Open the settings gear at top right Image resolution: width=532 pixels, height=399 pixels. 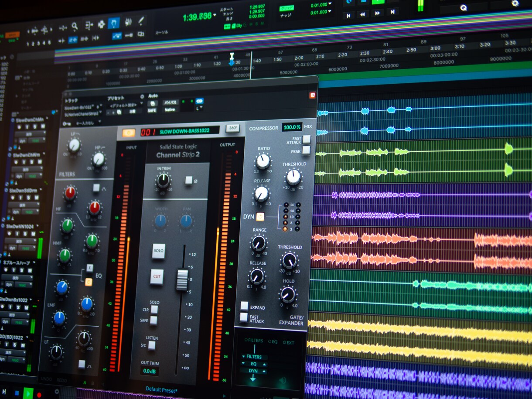(x=515, y=3)
